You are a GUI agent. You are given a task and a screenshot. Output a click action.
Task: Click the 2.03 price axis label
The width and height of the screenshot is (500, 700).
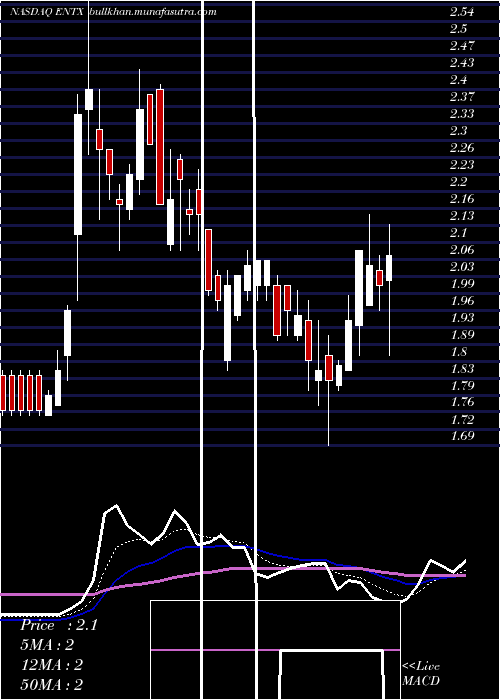462,267
